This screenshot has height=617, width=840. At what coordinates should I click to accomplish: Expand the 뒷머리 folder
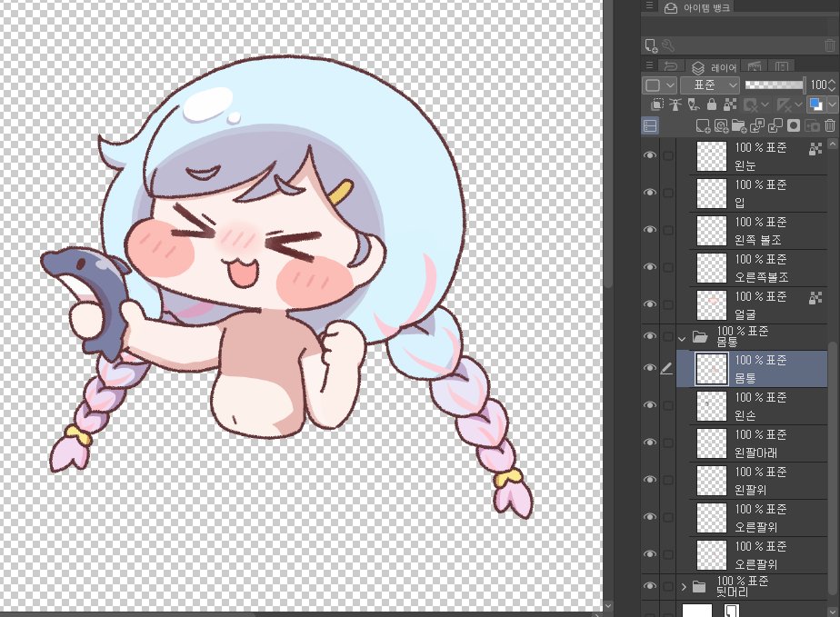point(684,587)
